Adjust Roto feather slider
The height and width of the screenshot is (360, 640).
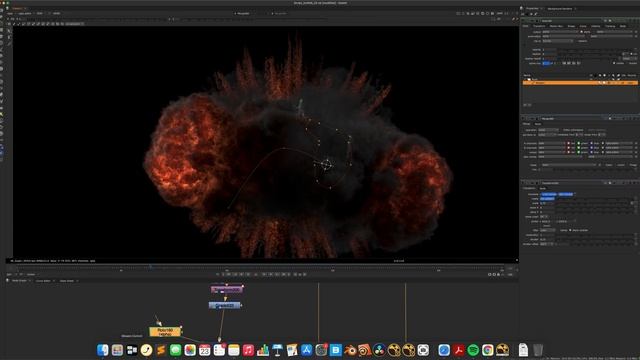point(590,54)
